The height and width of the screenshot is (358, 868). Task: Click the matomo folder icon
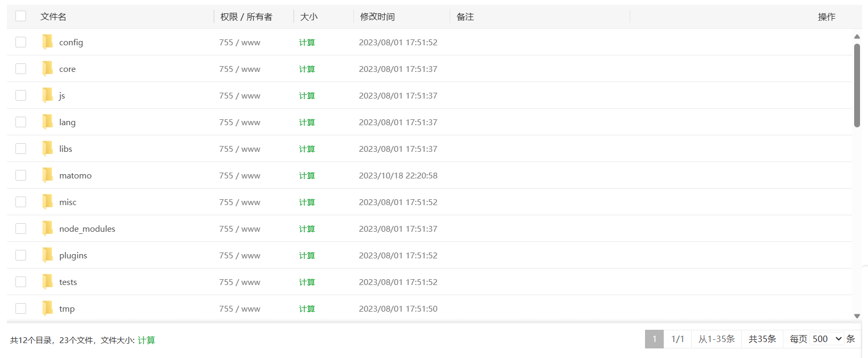[48, 175]
